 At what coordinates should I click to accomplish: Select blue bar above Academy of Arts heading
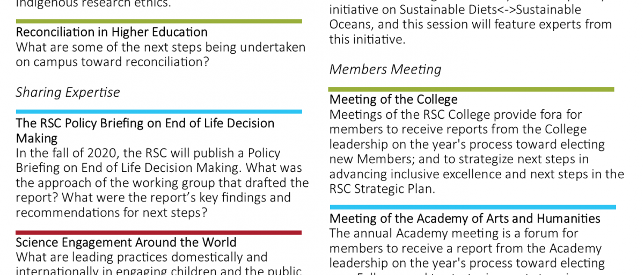click(473, 207)
